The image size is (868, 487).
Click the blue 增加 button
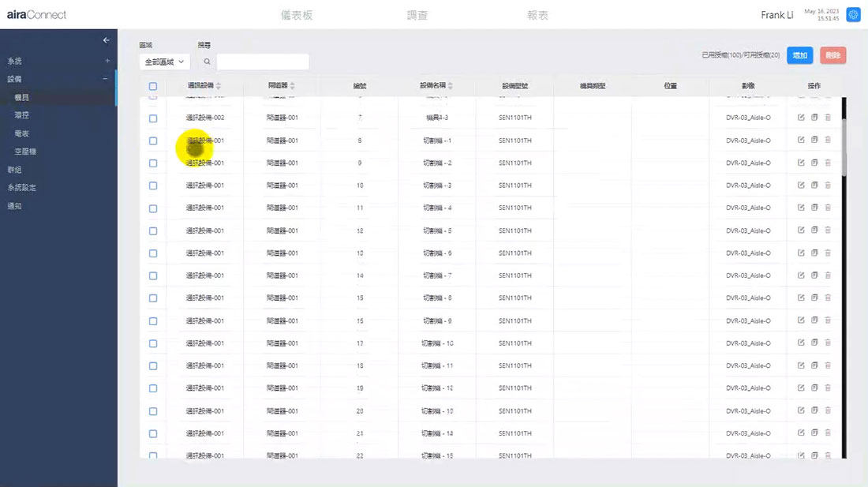pos(800,55)
